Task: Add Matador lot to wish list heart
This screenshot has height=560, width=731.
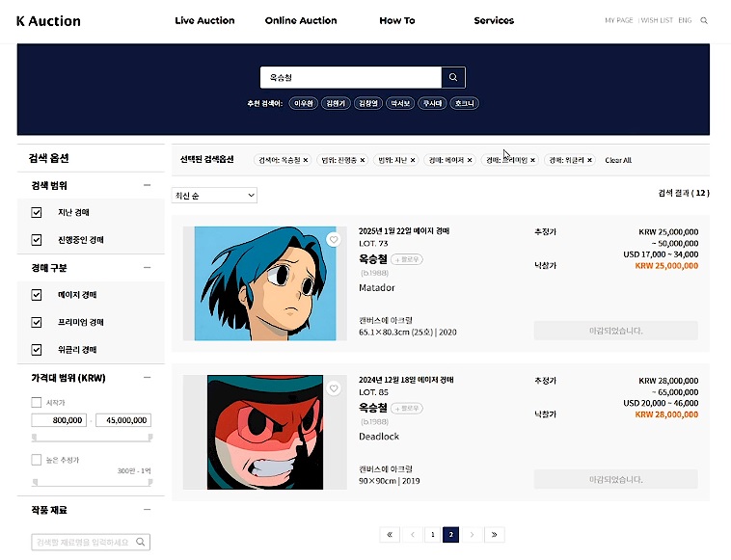Action: (x=334, y=239)
